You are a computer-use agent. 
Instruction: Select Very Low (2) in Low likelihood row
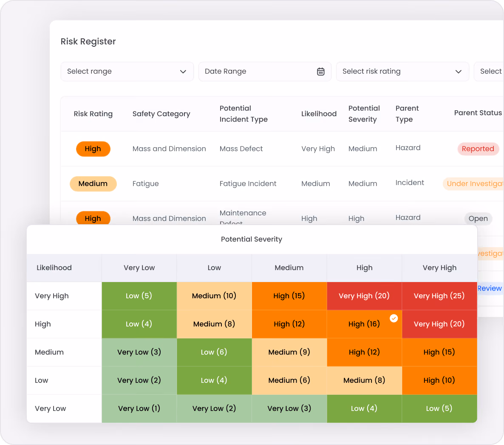[x=139, y=380]
